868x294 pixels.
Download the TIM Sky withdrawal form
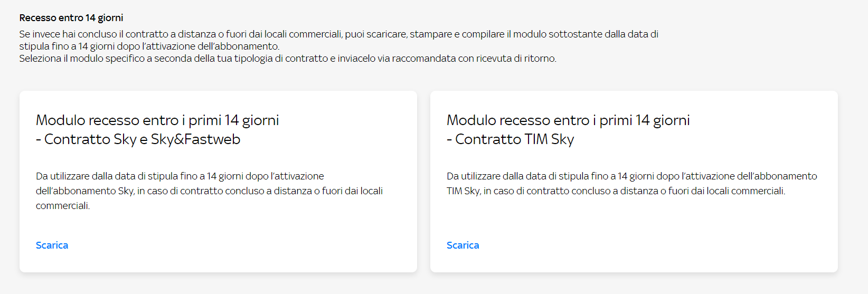point(463,245)
